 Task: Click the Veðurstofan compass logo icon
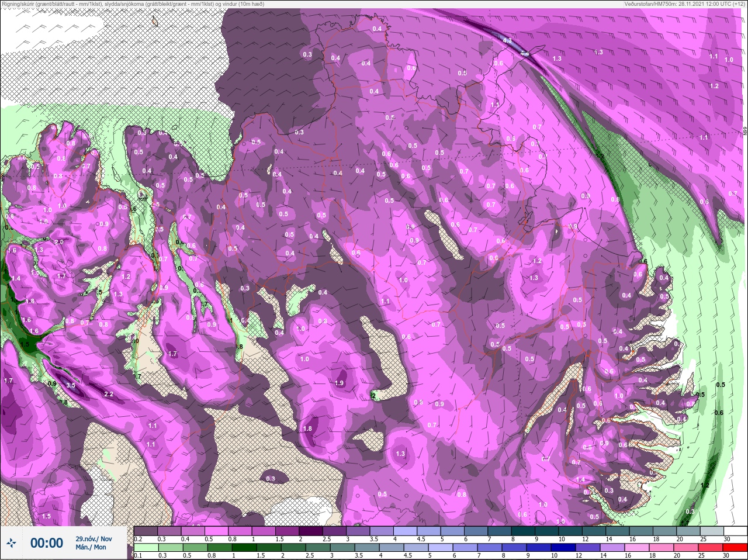coord(11,543)
